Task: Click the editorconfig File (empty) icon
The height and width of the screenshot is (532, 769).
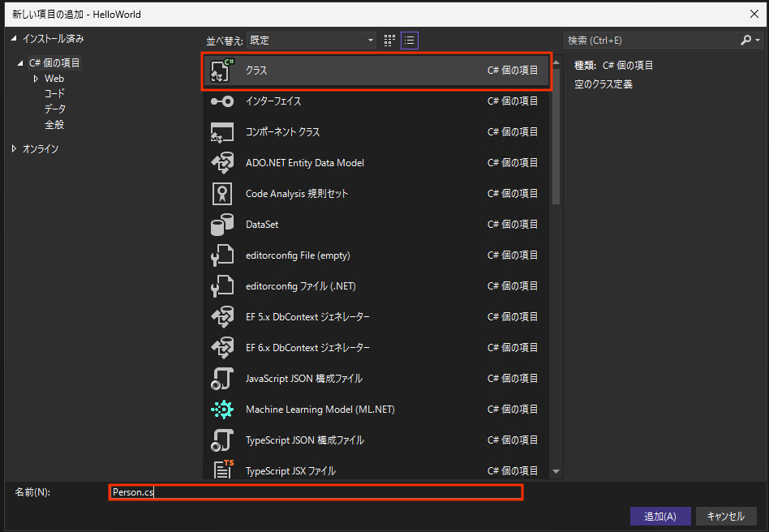Action: (222, 255)
